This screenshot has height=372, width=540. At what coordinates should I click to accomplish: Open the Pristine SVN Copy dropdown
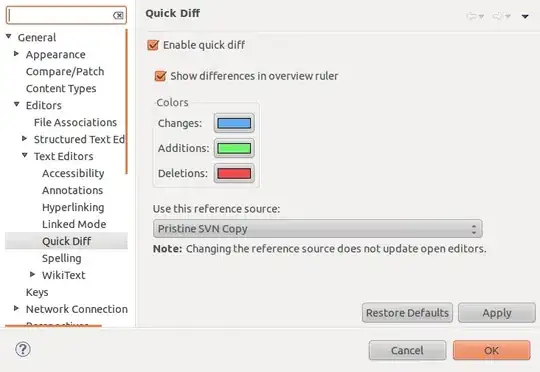[318, 229]
